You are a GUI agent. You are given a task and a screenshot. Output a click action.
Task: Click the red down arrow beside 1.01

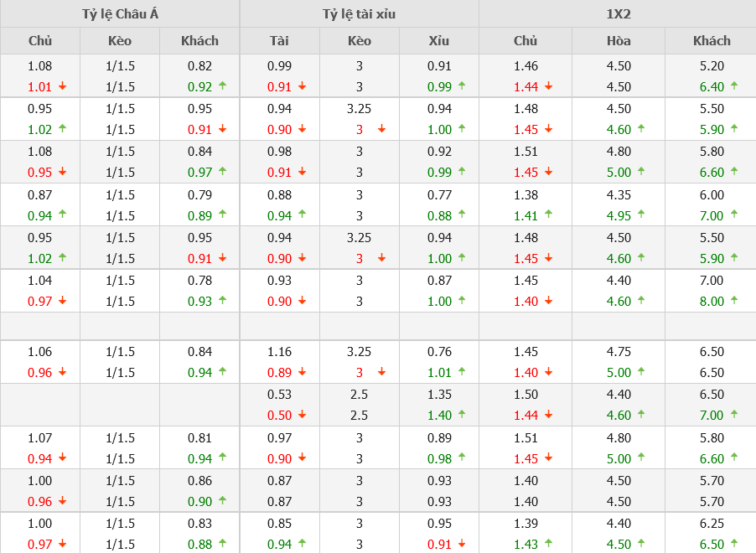point(62,86)
